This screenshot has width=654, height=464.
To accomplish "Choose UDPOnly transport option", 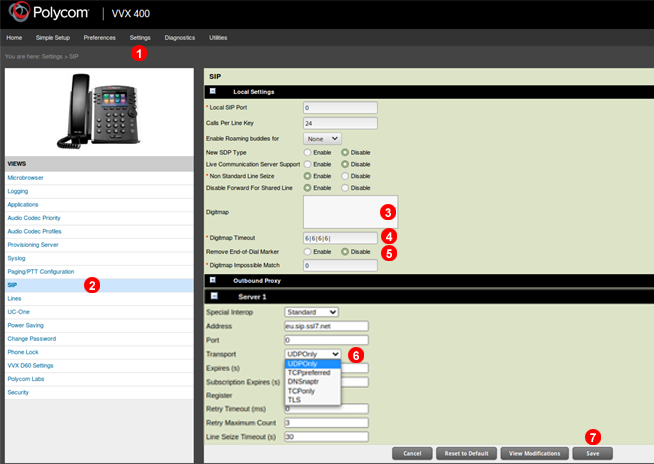I will (x=313, y=363).
